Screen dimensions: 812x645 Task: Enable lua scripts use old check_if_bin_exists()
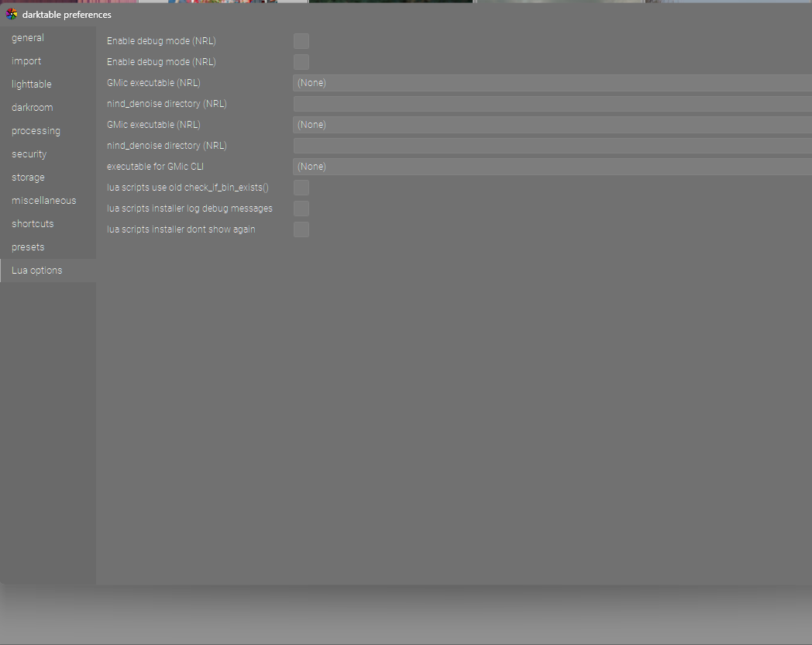click(x=301, y=188)
